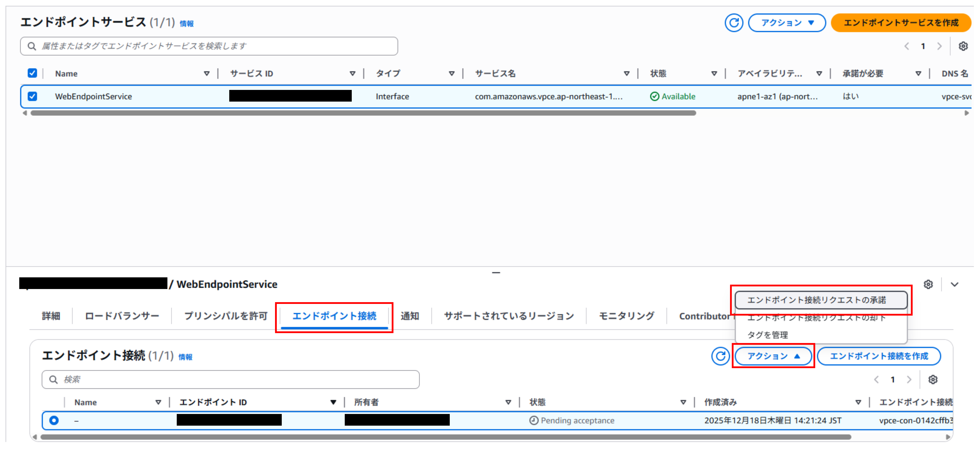This screenshot has height=449, width=980.
Task: Click the previous-page chevron in エンドポイント接続 pagination
Action: coord(876,379)
